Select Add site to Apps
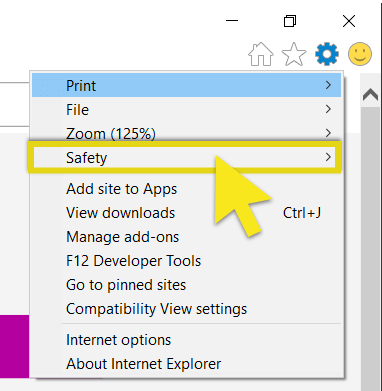Viewport: 382px width, 391px height. click(x=186, y=189)
